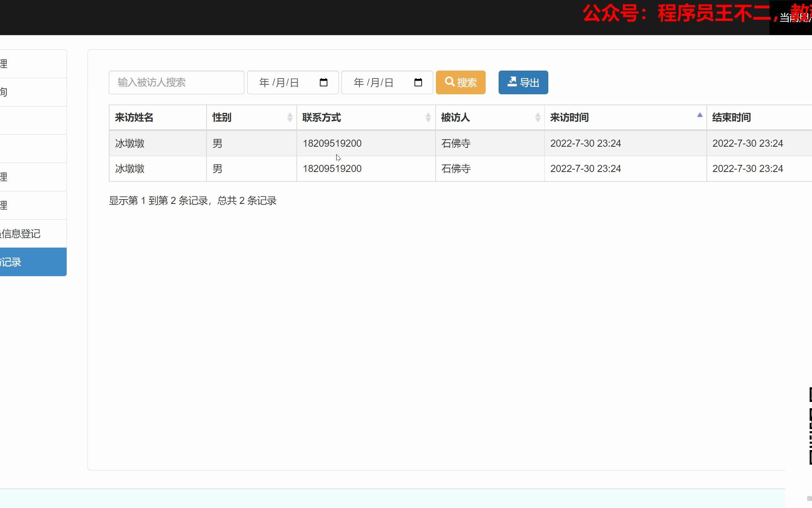Click the 来访姓名 column header
This screenshot has width=812, height=508.
[x=158, y=117]
